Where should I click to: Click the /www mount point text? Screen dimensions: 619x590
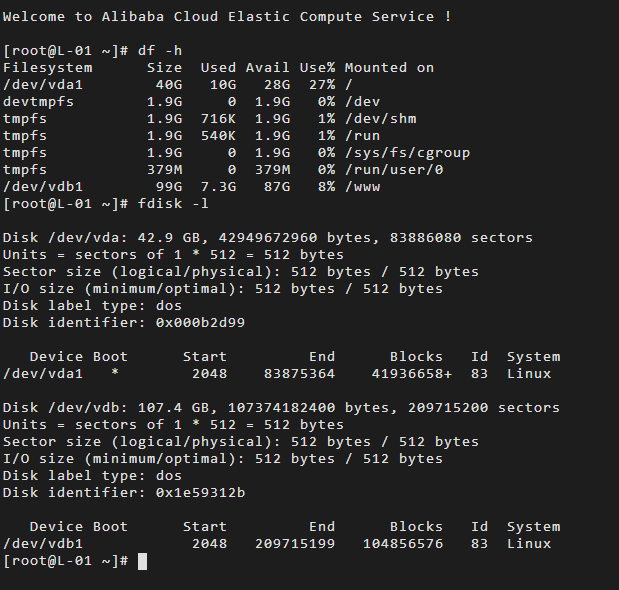point(362,187)
